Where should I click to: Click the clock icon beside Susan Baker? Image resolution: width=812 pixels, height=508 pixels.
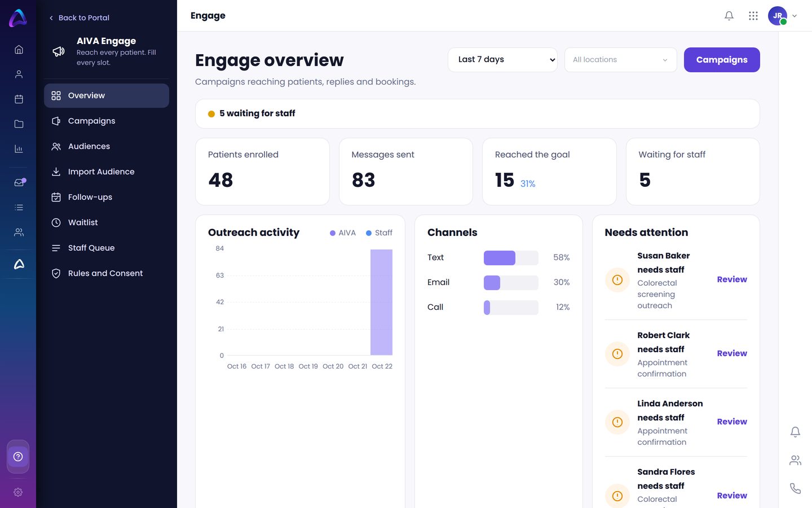click(617, 280)
